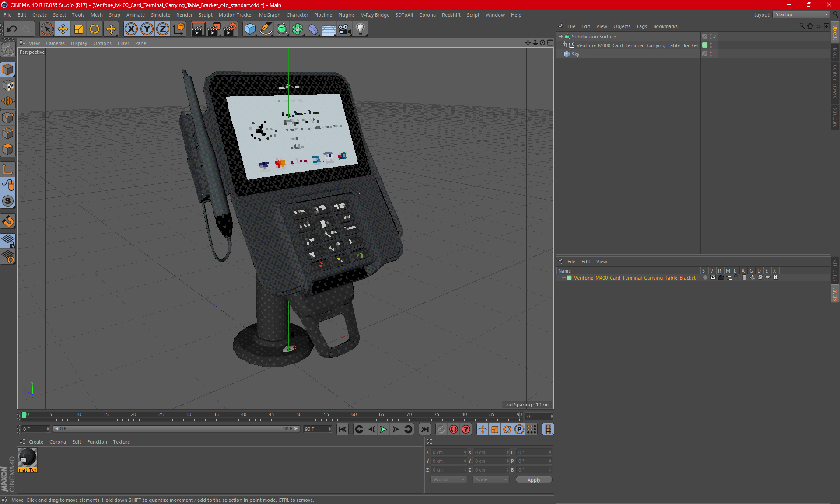
Task: Open the Scale mode dropdown
Action: 491,480
